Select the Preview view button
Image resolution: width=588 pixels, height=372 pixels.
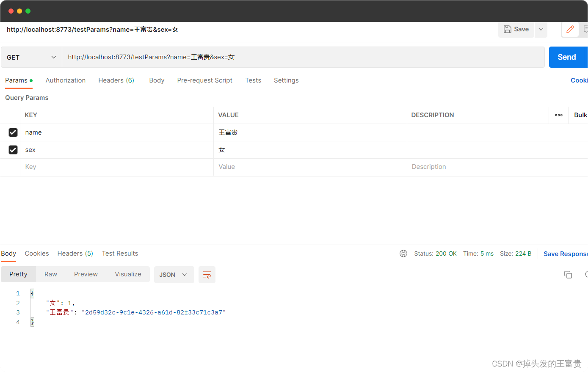(86, 274)
